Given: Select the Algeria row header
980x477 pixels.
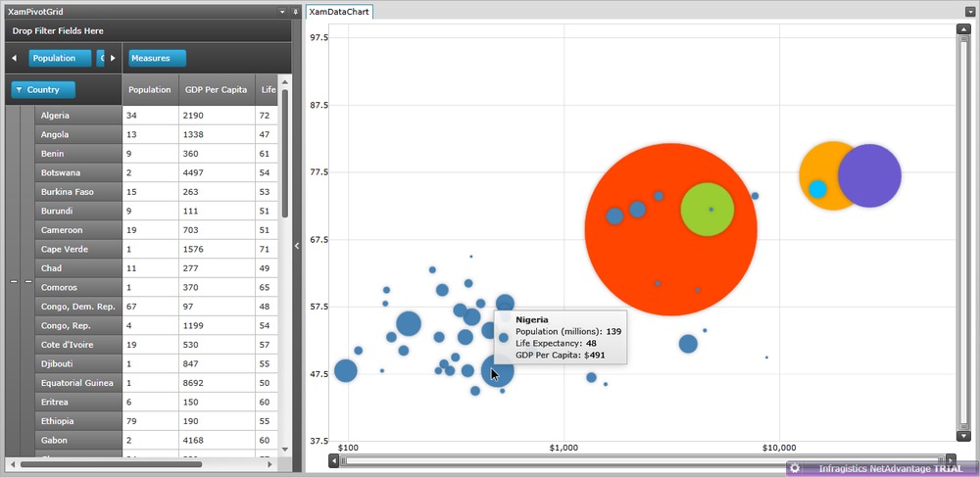Looking at the screenshot, I should 78,116.
